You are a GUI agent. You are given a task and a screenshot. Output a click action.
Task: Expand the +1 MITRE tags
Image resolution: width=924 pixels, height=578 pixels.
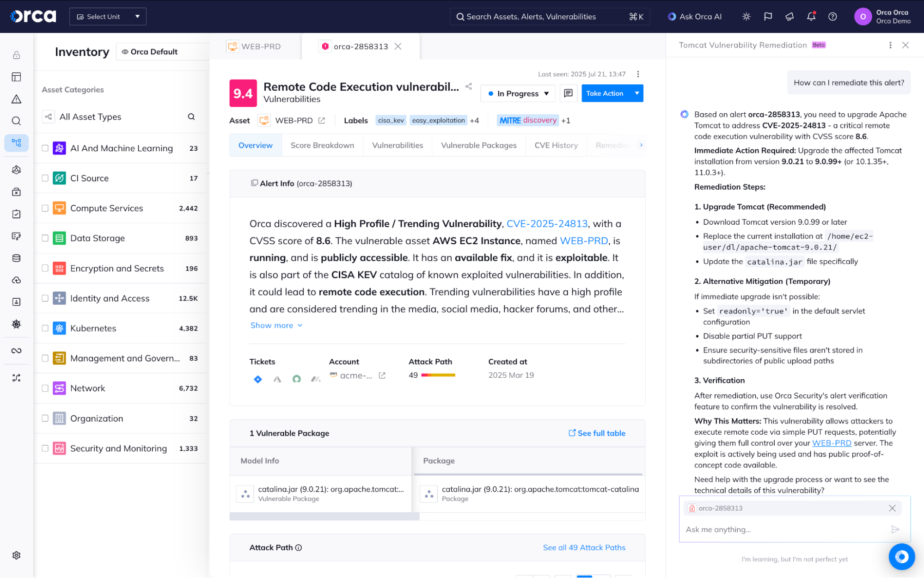tap(566, 121)
